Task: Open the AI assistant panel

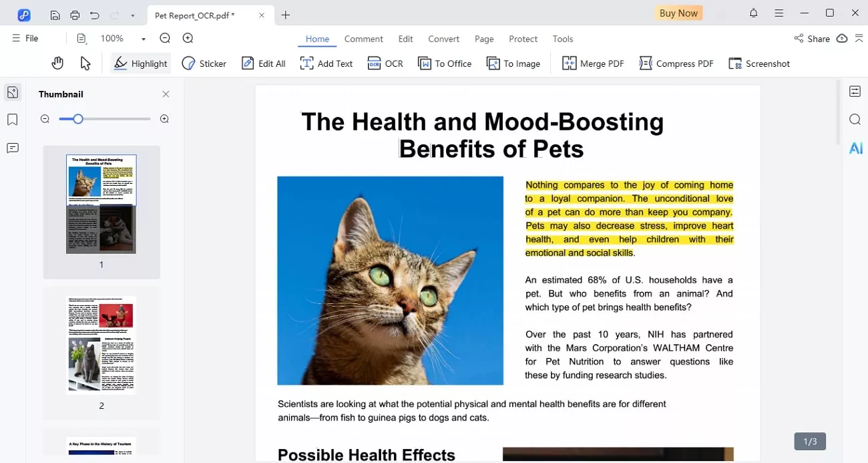Action: pos(855,148)
